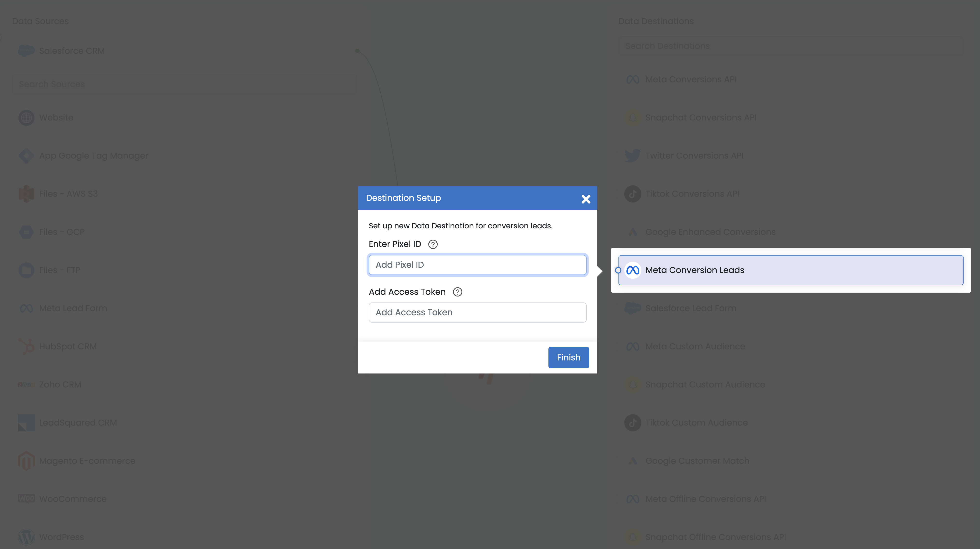Click the WooCommerce logo icon
This screenshot has height=549, width=980.
pyautogui.click(x=26, y=499)
